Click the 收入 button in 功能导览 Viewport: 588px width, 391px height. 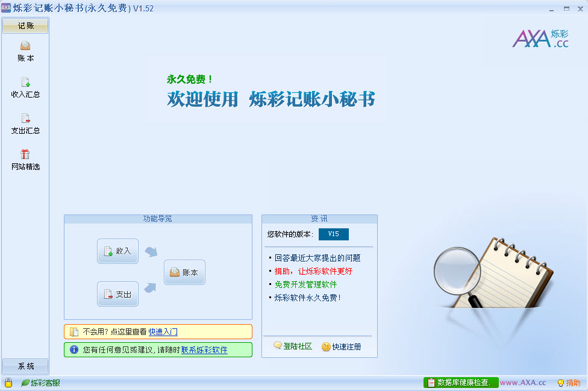117,251
